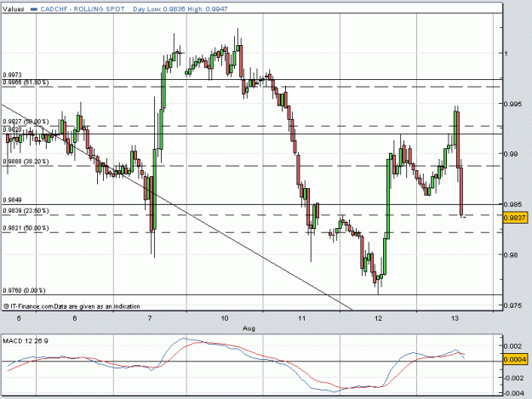Screen dimensions: 532x399
Task: Click the date label 11 on time axis
Action: click(x=301, y=318)
